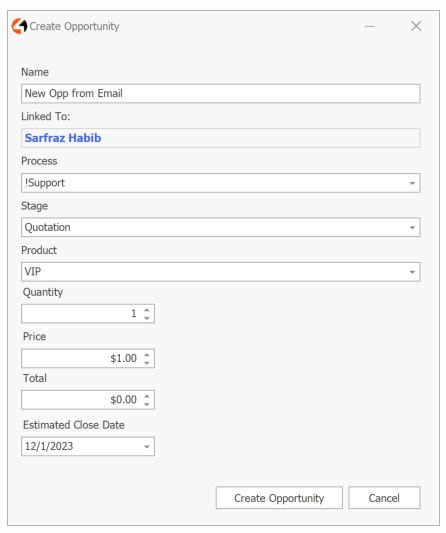Click the app logo icon in title bar

[x=19, y=26]
